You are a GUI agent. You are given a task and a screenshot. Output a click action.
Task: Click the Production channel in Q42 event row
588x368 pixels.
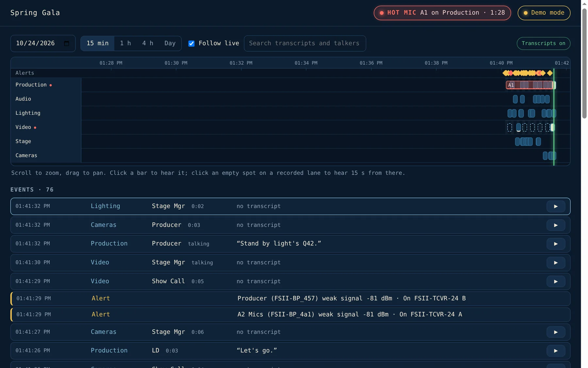pyautogui.click(x=109, y=244)
